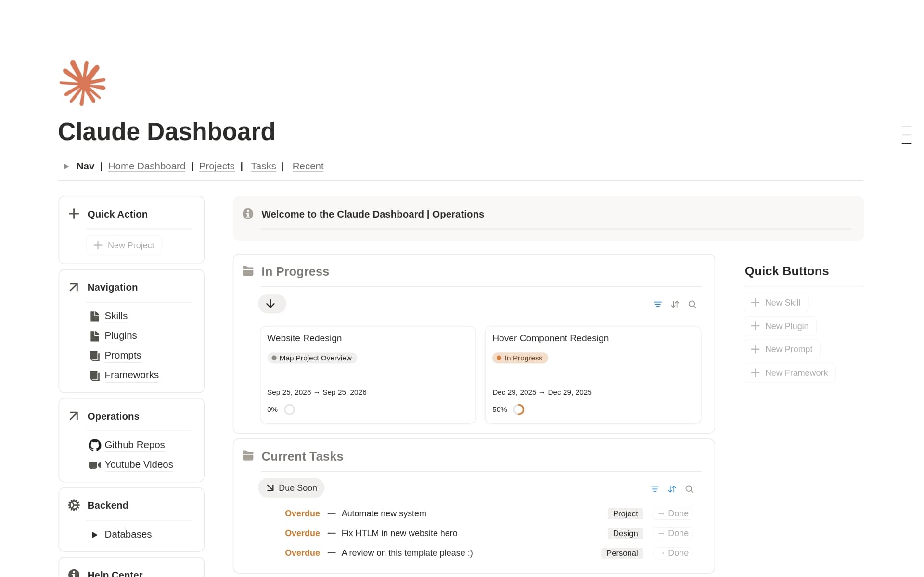Open the Hover Component Redesign card
Viewport: 924px width, 577px height.
coord(593,375)
